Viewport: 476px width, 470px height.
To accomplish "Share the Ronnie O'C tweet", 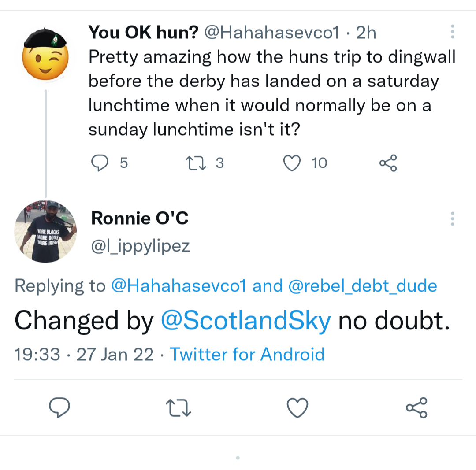I will (x=416, y=407).
